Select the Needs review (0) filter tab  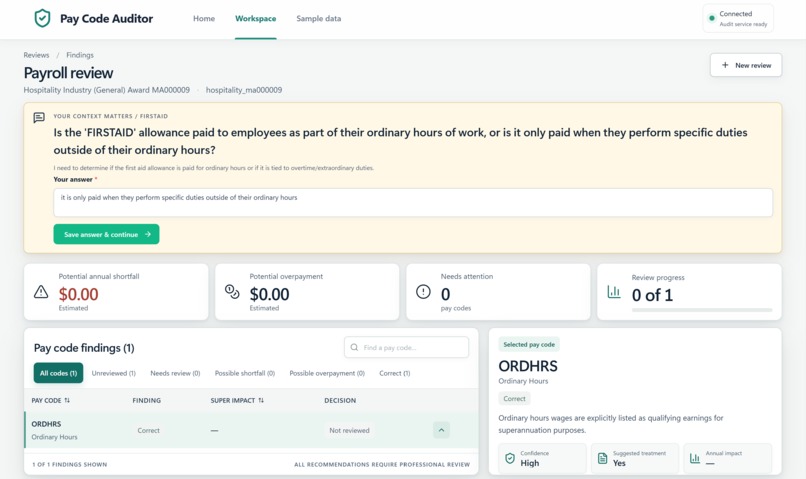175,373
